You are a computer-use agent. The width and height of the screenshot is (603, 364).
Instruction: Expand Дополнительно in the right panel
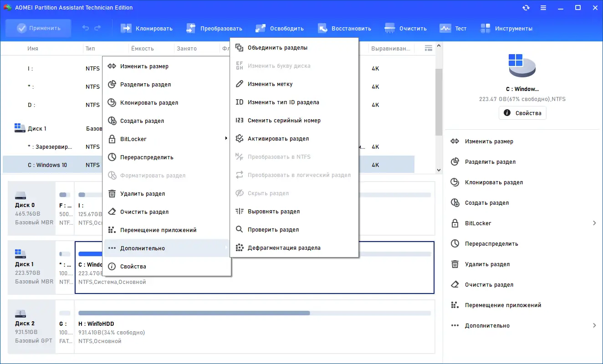pyautogui.click(x=523, y=325)
